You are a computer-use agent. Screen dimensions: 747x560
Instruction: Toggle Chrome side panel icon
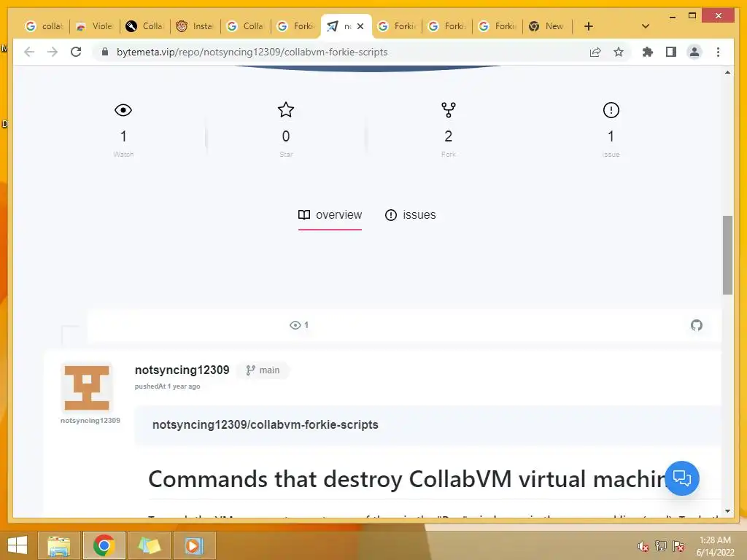pyautogui.click(x=671, y=52)
